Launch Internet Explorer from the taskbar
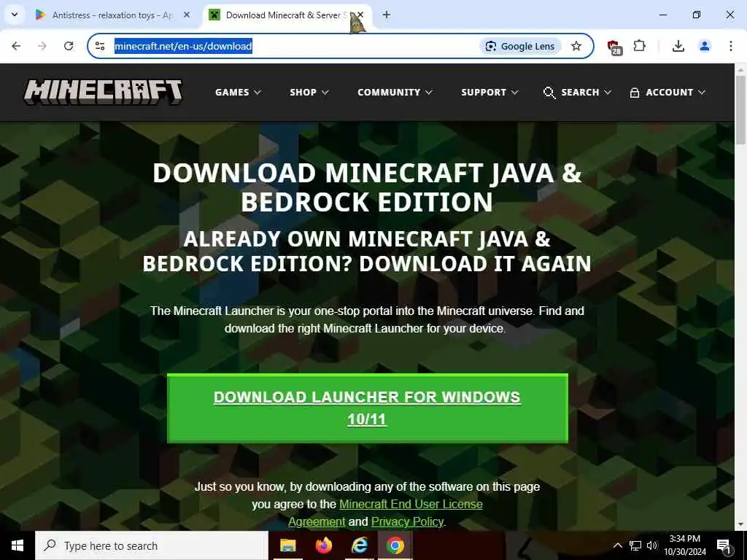 (x=359, y=545)
